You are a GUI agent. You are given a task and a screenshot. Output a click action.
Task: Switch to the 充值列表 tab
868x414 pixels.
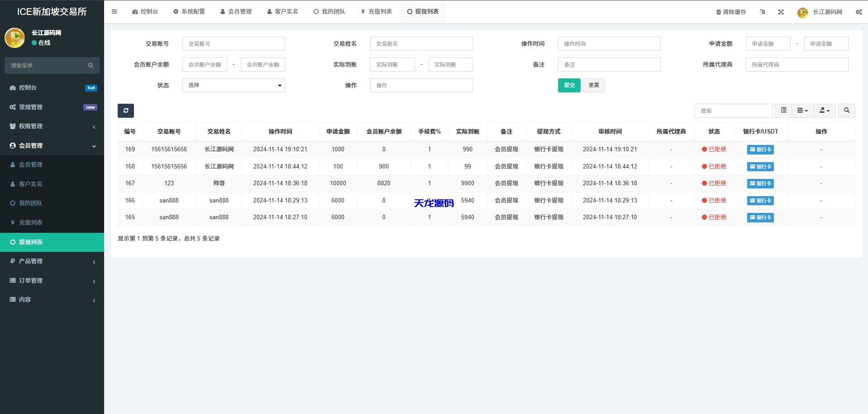(376, 11)
